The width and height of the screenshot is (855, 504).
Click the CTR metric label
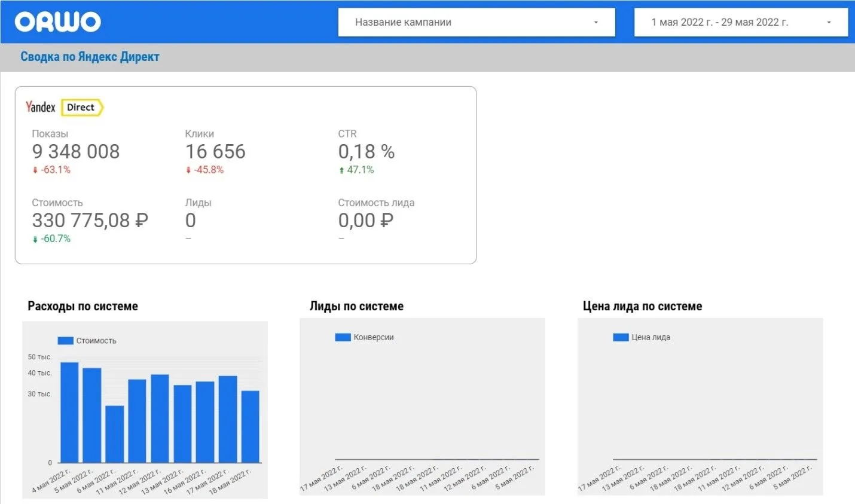(347, 134)
